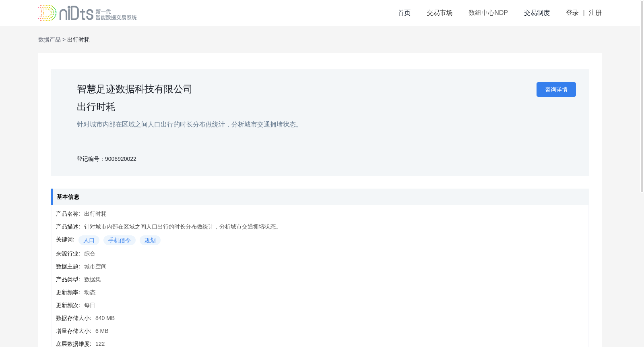The height and width of the screenshot is (347, 644).
Task: Click the 出行时耗 product title heading
Action: pyautogui.click(x=96, y=107)
